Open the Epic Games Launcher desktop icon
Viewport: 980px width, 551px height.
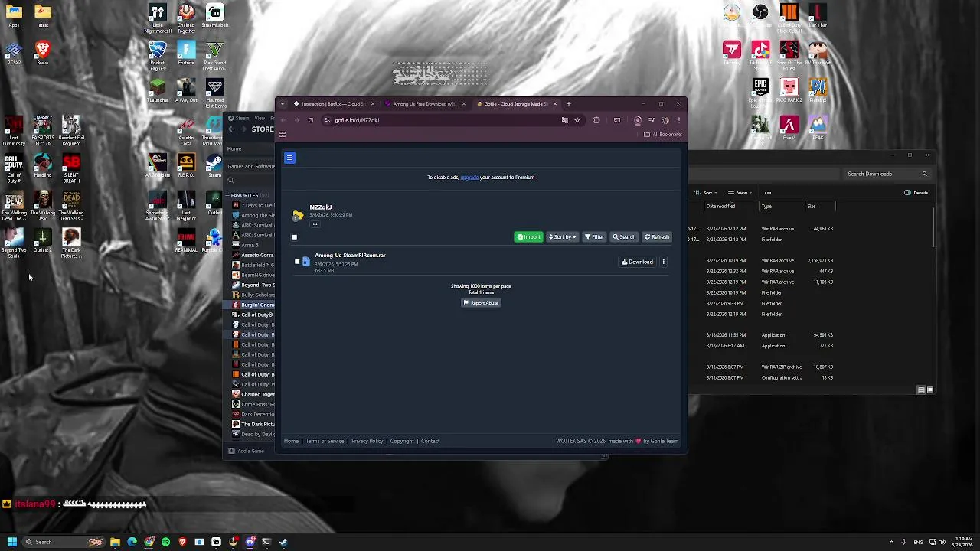tap(760, 92)
